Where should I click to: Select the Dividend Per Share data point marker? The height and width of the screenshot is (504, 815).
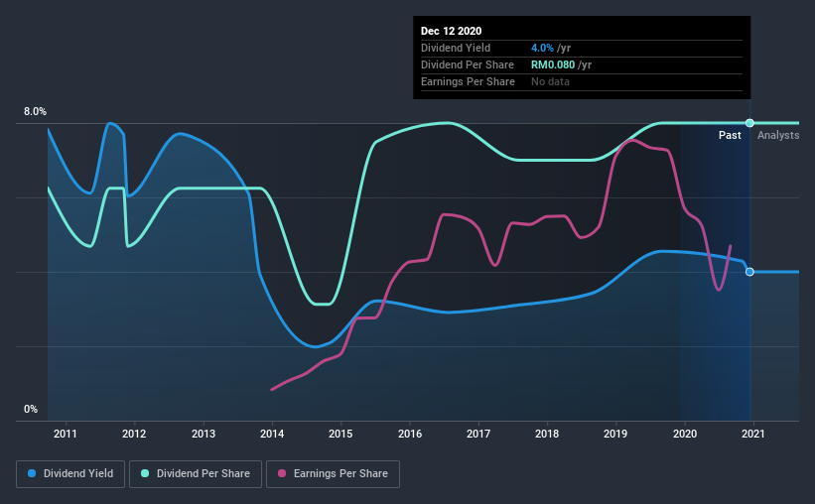tap(749, 123)
